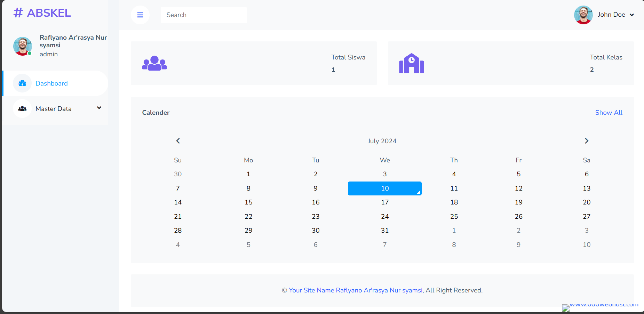Expand the Master Data chevron
This screenshot has width=644, height=314.
[x=99, y=108]
